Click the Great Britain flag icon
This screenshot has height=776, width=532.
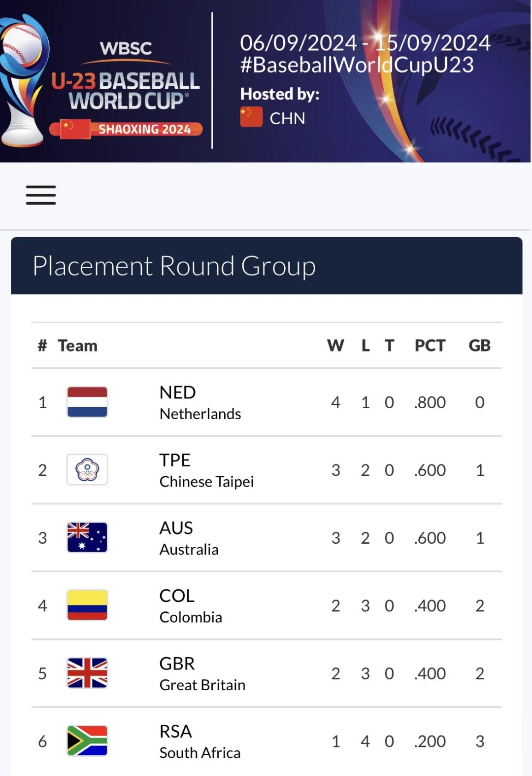click(x=87, y=673)
